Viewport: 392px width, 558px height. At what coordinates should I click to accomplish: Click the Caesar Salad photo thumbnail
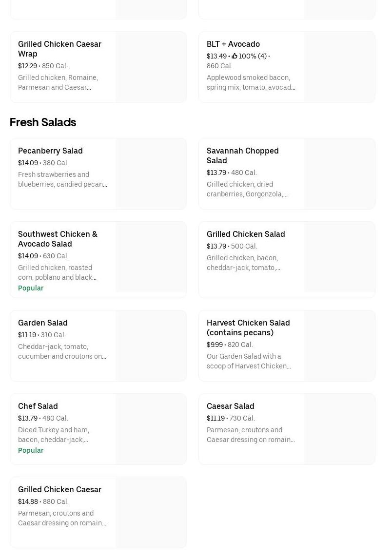[340, 429]
